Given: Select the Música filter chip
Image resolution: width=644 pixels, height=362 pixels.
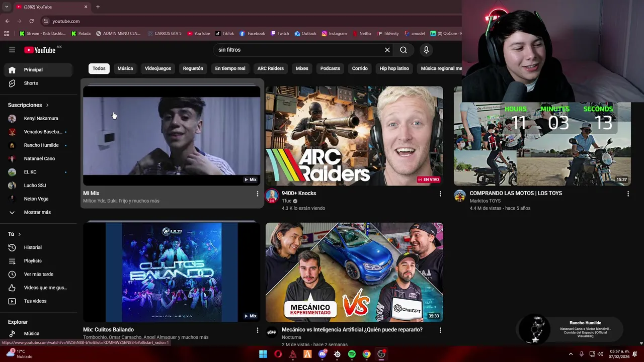Looking at the screenshot, I should pyautogui.click(x=125, y=68).
